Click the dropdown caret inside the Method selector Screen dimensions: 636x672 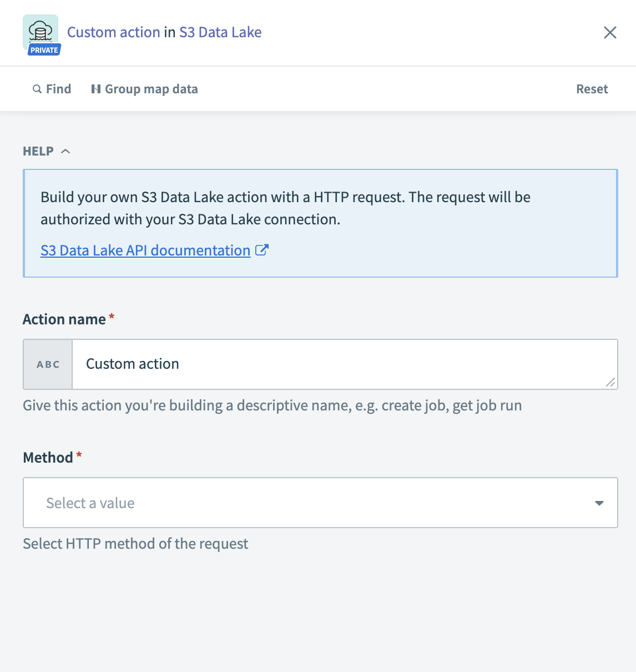[x=599, y=503]
